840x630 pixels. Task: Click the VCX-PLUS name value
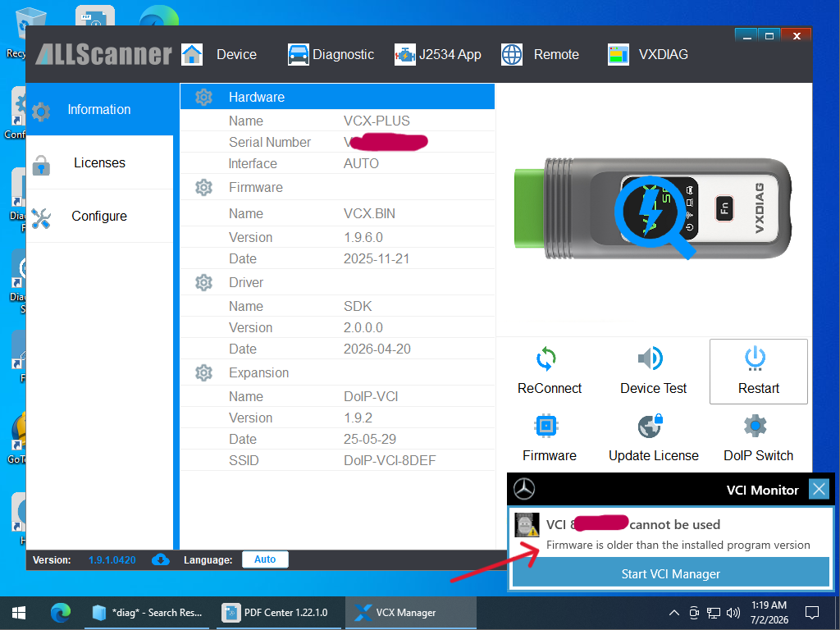click(x=377, y=121)
